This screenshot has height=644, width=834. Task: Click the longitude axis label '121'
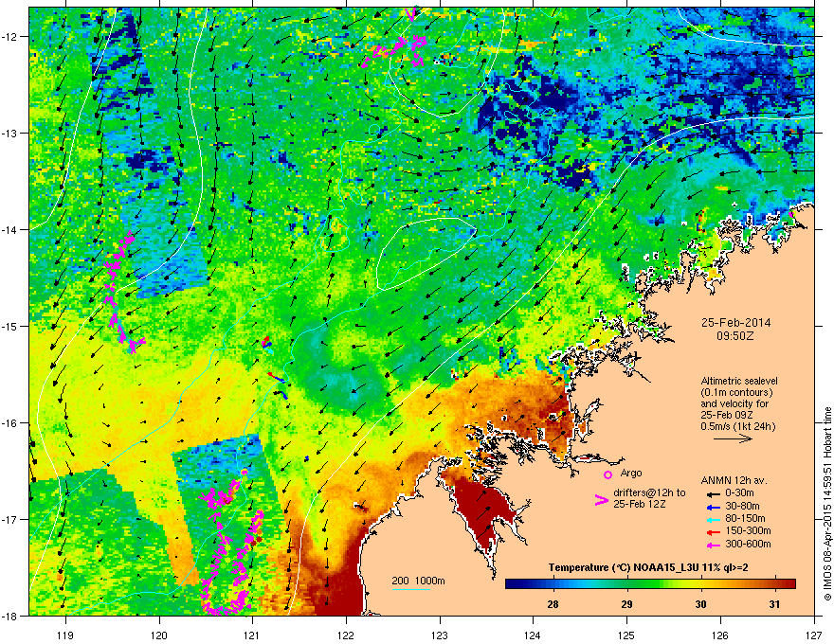coord(252,635)
